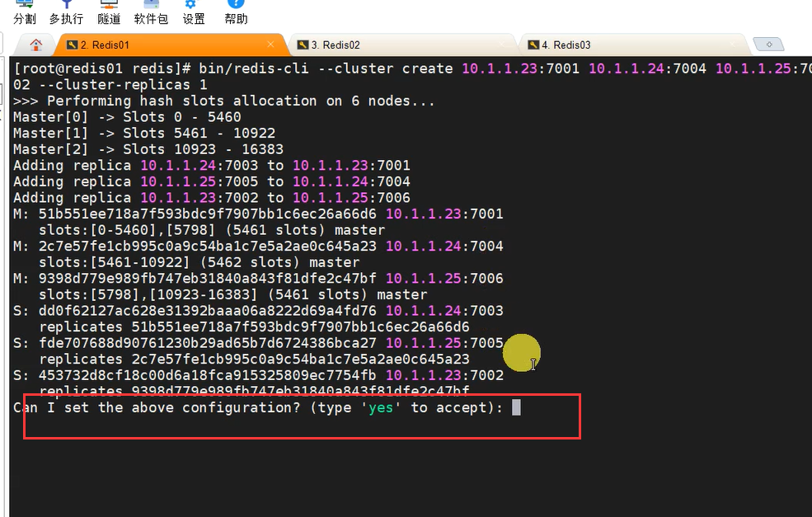812x517 pixels.
Task: Open the 软件包 packages tool
Action: pos(151,13)
